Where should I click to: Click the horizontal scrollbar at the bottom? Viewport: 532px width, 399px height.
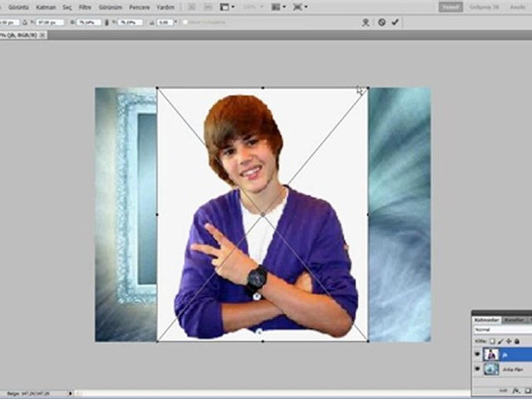coord(273,393)
